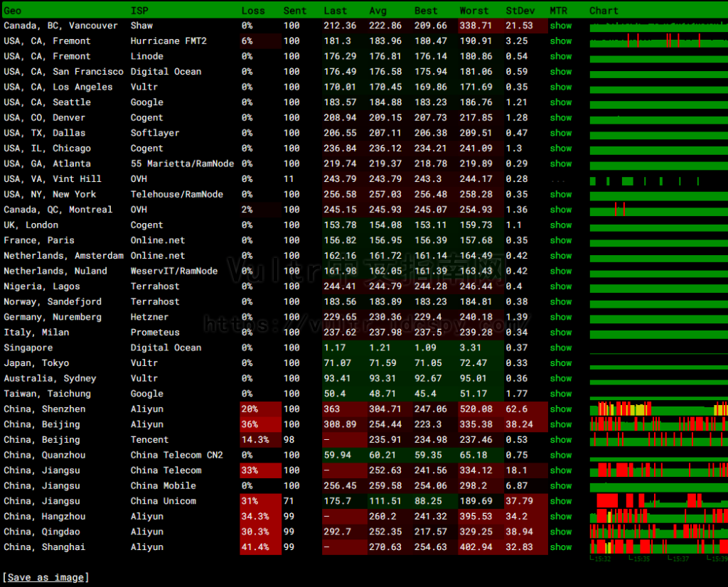Open show link for Seattle Google

[560, 102]
